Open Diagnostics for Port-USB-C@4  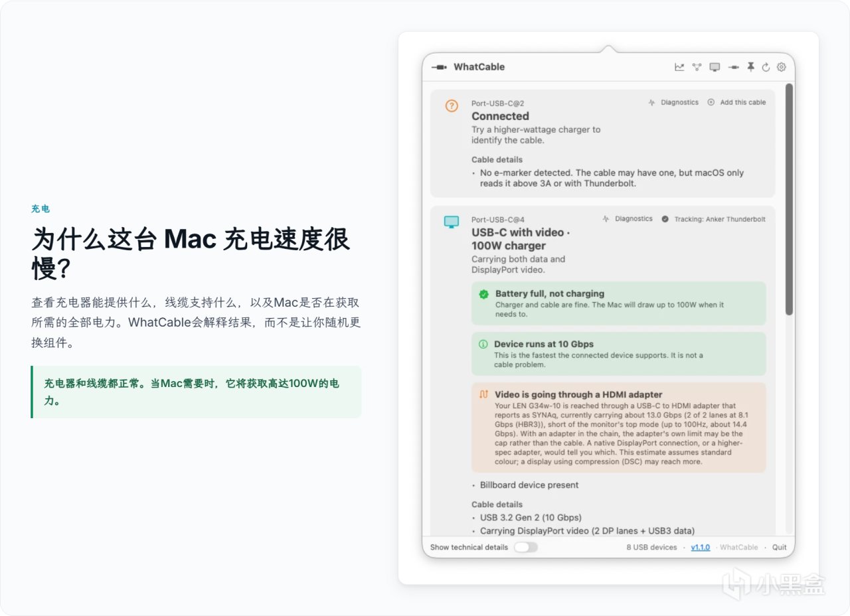(x=628, y=219)
